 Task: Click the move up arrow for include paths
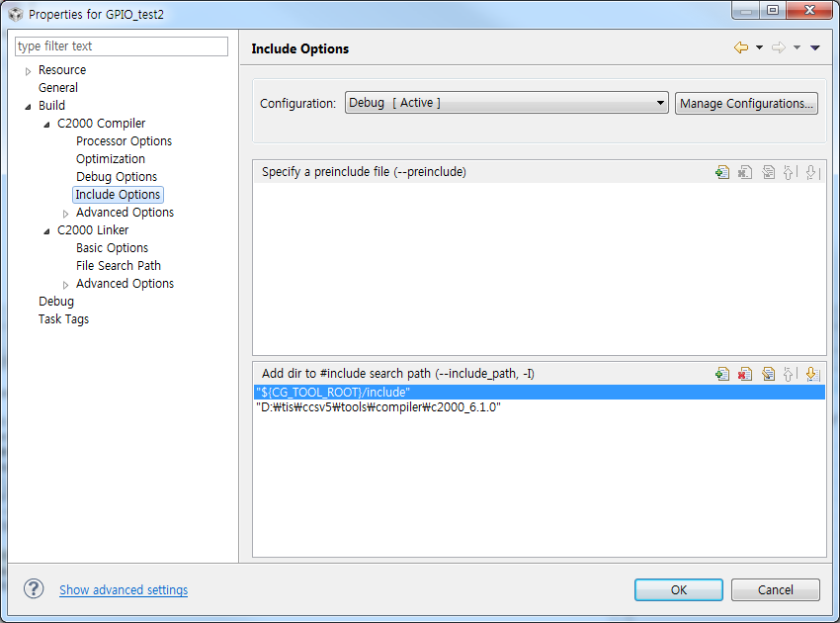point(791,374)
